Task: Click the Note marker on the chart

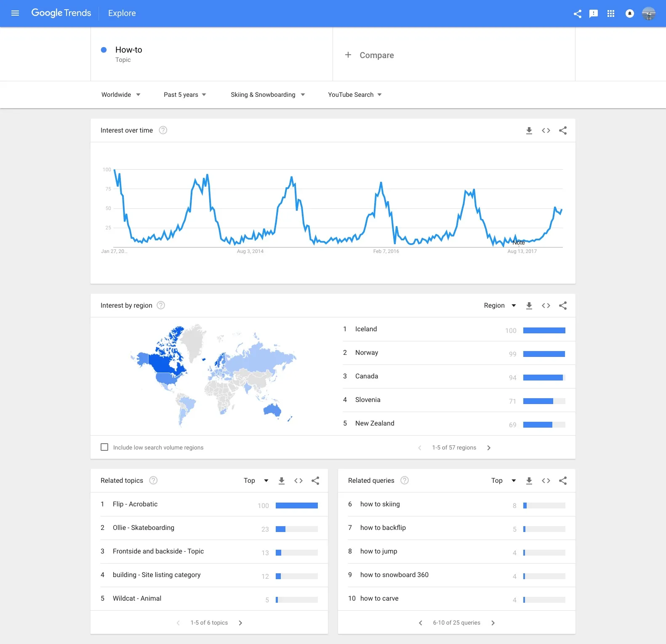Action: tap(519, 242)
